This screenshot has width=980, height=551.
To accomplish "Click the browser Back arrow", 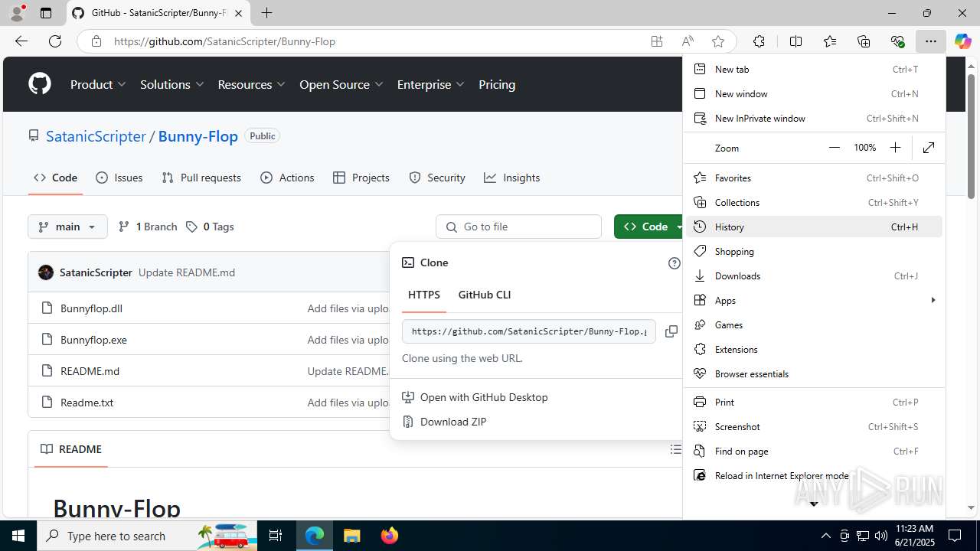I will 21,41.
